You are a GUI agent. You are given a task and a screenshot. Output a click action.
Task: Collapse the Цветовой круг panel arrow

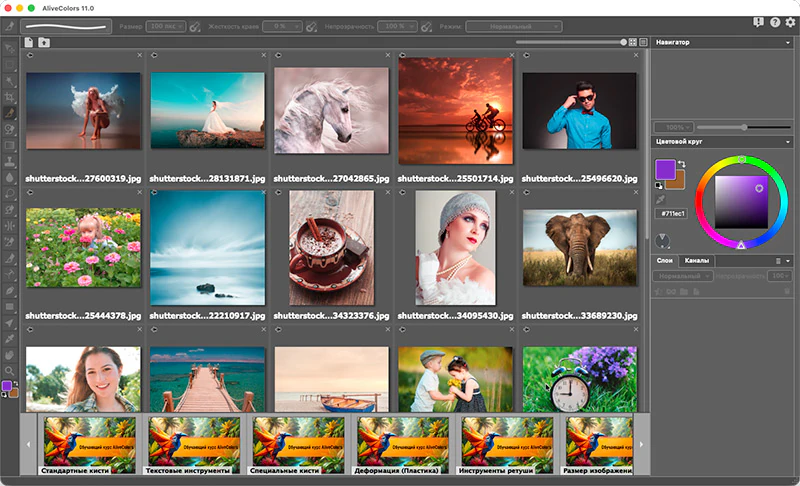788,142
